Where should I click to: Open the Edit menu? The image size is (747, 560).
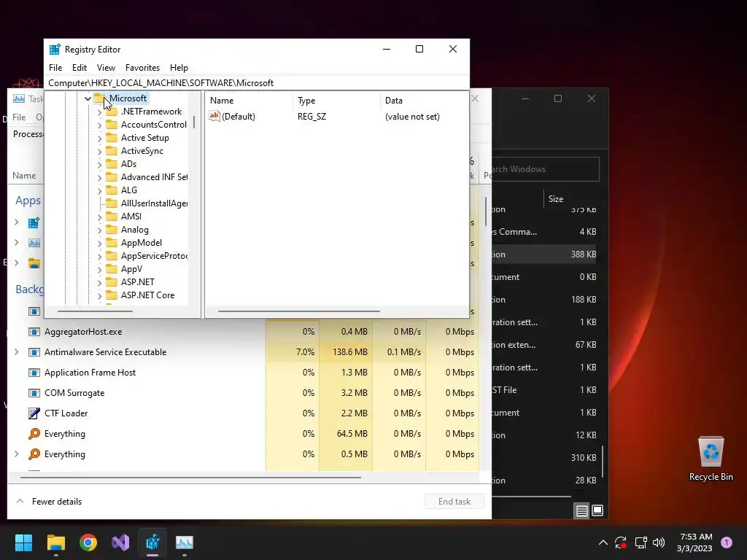pyautogui.click(x=79, y=68)
